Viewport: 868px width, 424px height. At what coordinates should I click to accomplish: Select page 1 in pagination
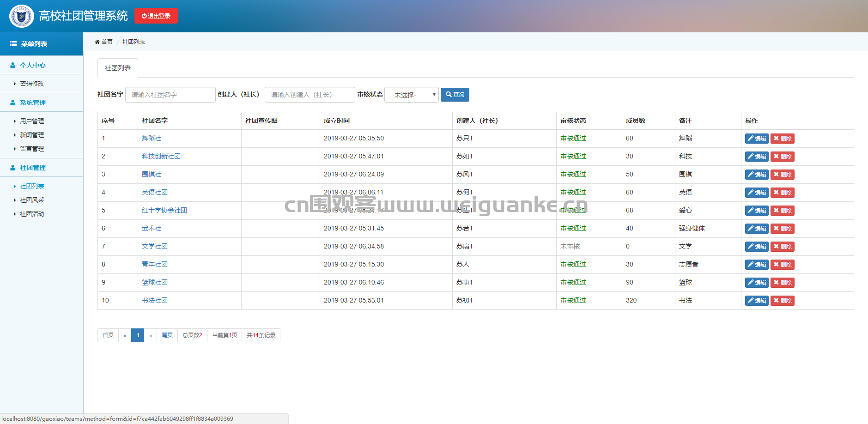click(138, 335)
